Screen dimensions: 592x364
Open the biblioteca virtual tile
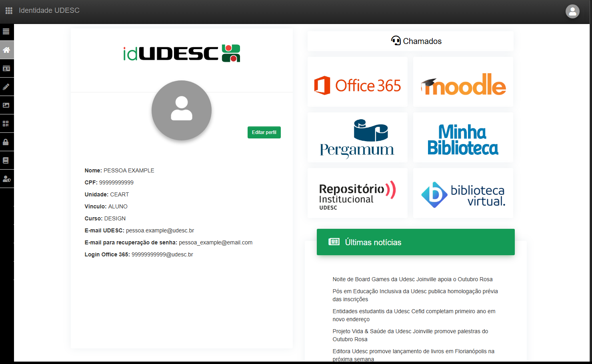pyautogui.click(x=463, y=193)
